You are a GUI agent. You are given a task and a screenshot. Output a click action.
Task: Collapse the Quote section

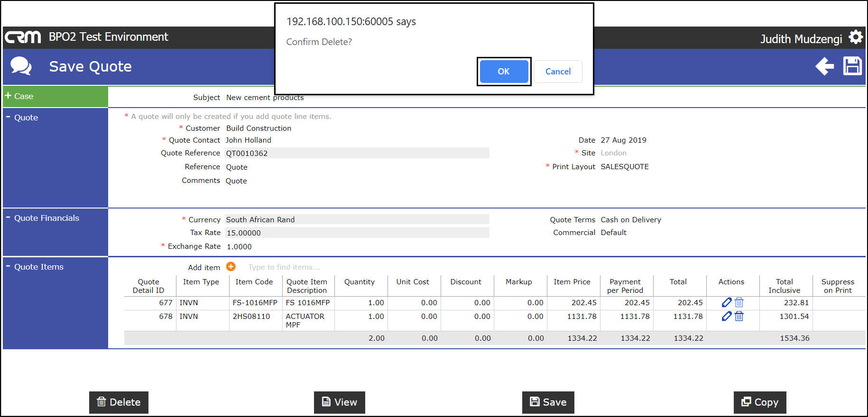click(21, 118)
